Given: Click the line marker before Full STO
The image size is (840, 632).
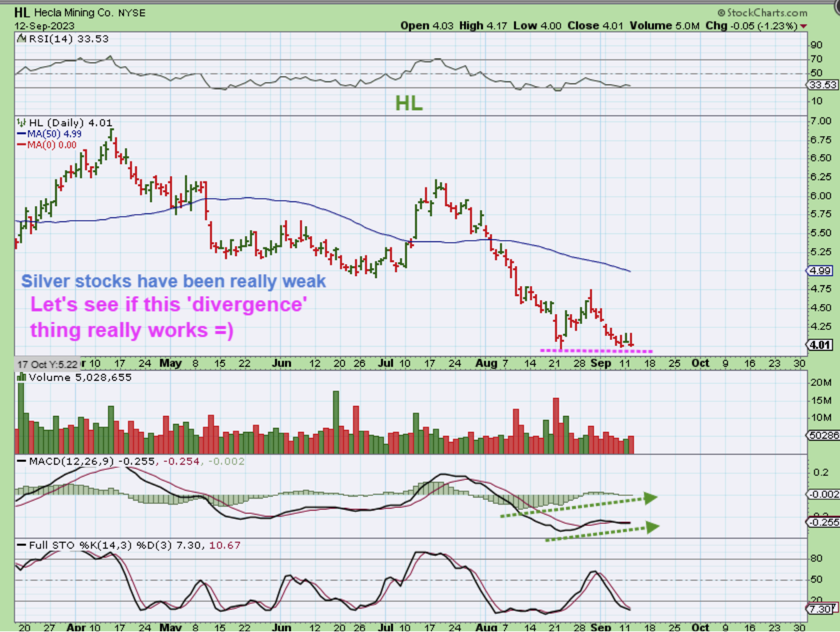Looking at the screenshot, I should pos(21,545).
